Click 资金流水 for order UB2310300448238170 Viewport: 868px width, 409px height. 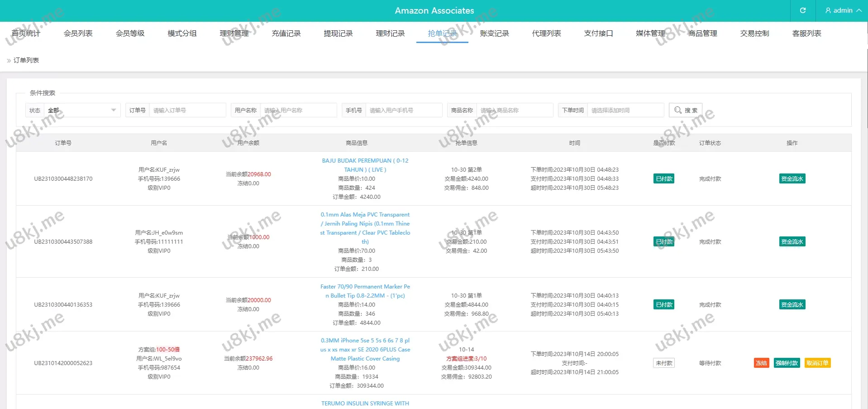coord(792,178)
